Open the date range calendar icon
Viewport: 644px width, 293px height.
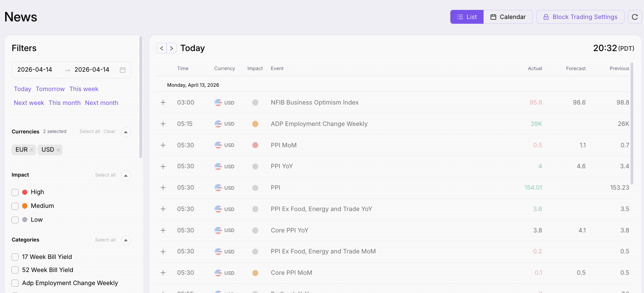pyautogui.click(x=123, y=70)
